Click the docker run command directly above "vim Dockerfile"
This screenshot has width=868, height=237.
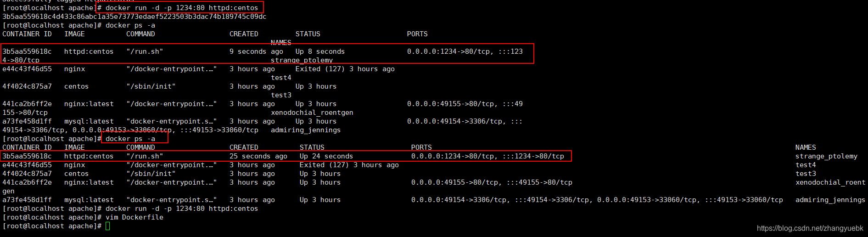click(x=182, y=209)
